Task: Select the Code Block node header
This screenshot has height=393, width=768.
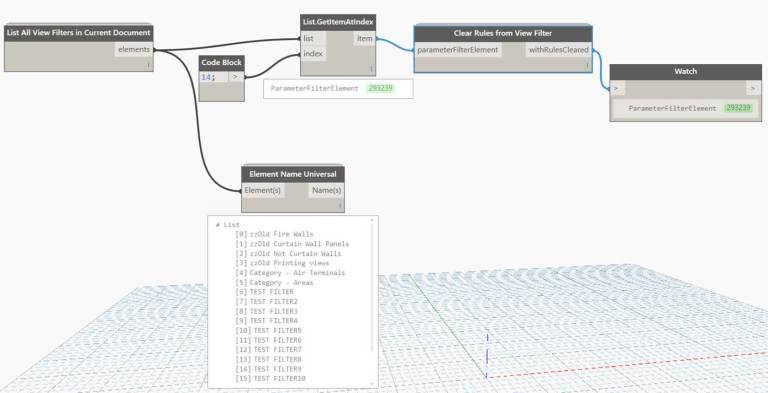Action: [221, 63]
